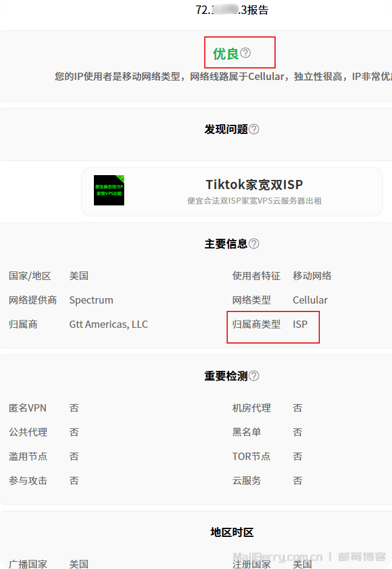Select the IP report title at top
Screen dimensions: 392x569
(232, 10)
